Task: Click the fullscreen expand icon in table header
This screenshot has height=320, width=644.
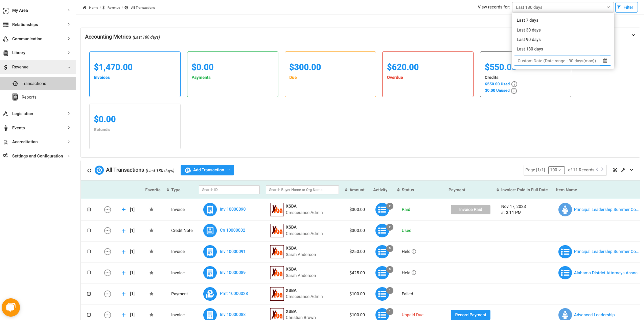Action: pyautogui.click(x=615, y=170)
